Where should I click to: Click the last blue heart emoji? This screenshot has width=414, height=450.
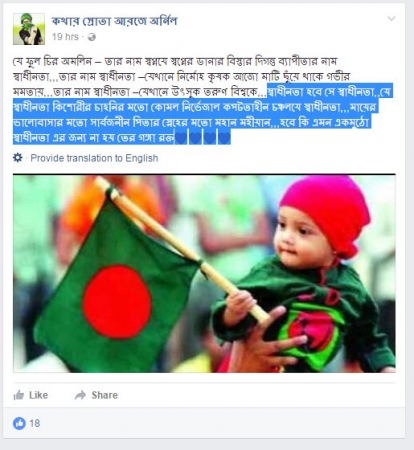click(x=224, y=138)
